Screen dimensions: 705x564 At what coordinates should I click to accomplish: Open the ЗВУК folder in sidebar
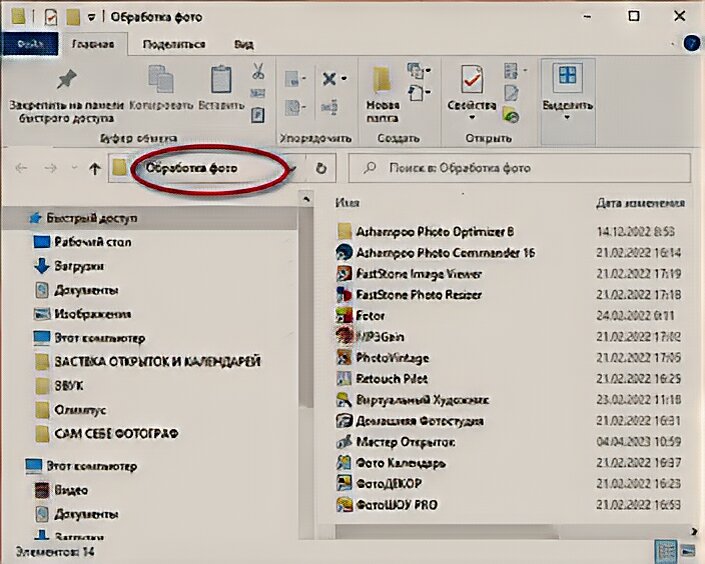[x=59, y=386]
